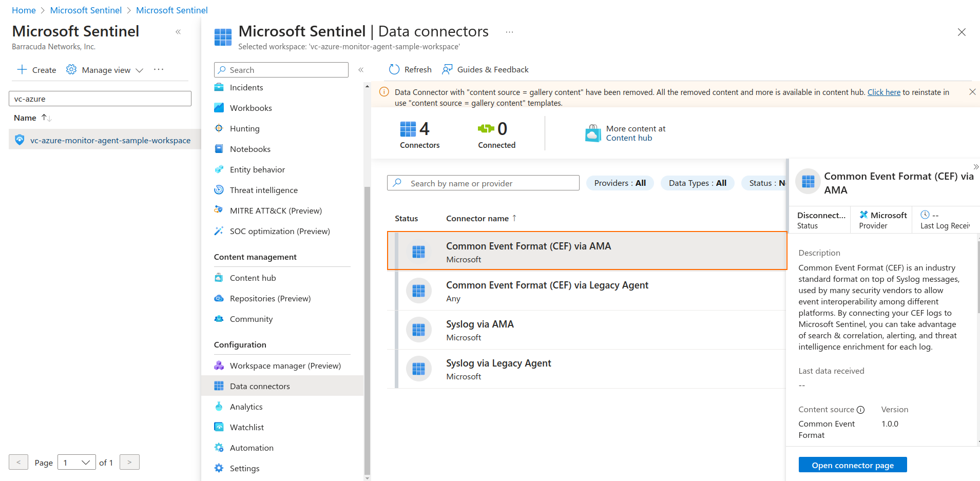Click the Content hub shopping bag icon
Viewport: 980px width, 481px height.
click(593, 133)
